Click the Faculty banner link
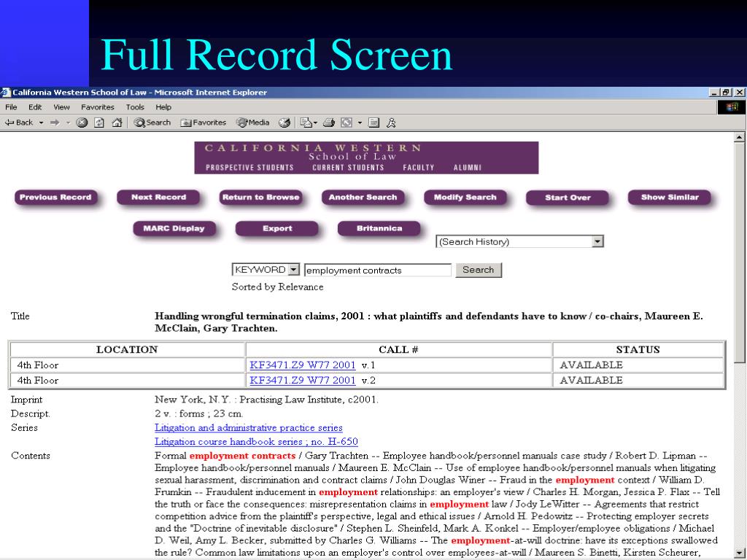Screen dimensions: 747x560 tap(419, 168)
